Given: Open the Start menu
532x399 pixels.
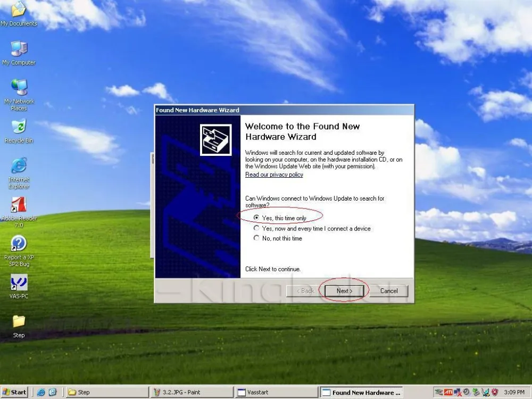Looking at the screenshot, I should pyautogui.click(x=14, y=392).
